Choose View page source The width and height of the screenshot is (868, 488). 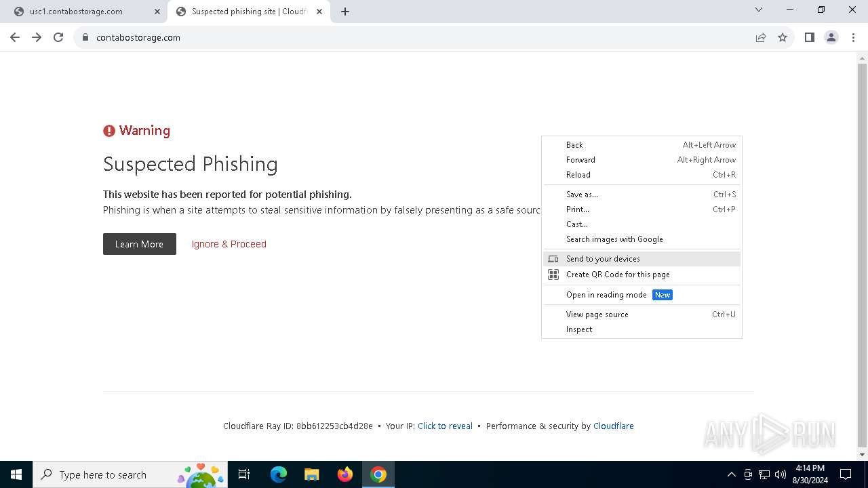pos(642,314)
